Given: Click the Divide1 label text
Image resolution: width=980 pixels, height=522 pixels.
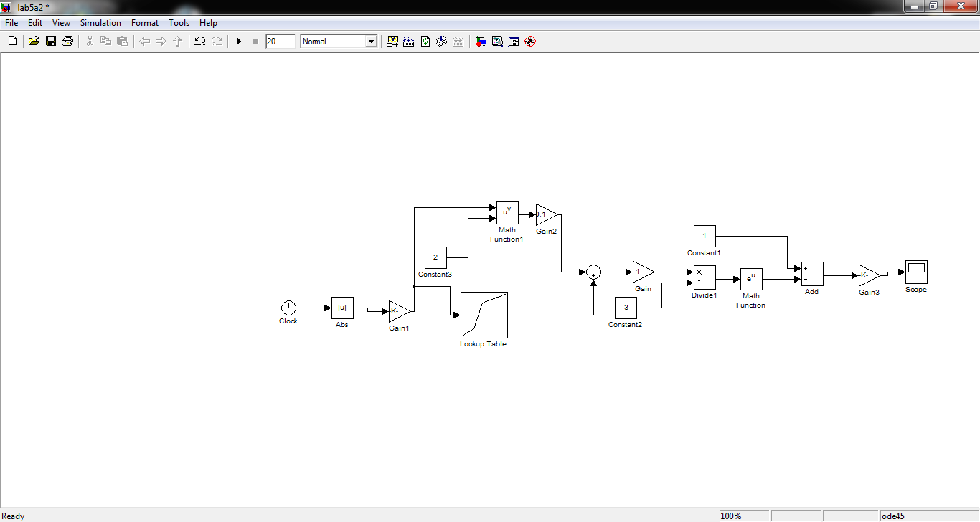Looking at the screenshot, I should coord(705,295).
